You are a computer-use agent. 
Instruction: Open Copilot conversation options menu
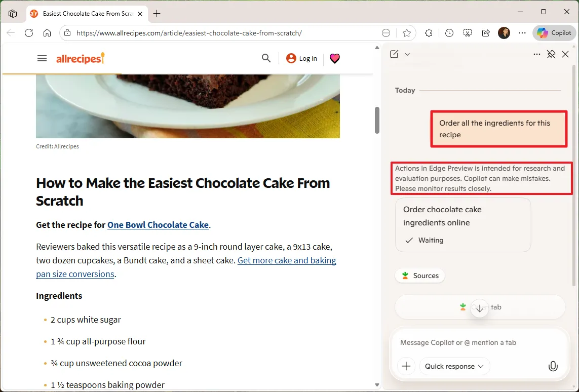point(536,54)
